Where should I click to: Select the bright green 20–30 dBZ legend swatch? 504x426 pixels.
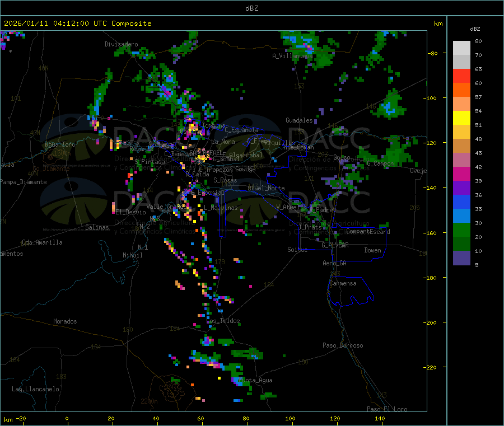point(461,230)
